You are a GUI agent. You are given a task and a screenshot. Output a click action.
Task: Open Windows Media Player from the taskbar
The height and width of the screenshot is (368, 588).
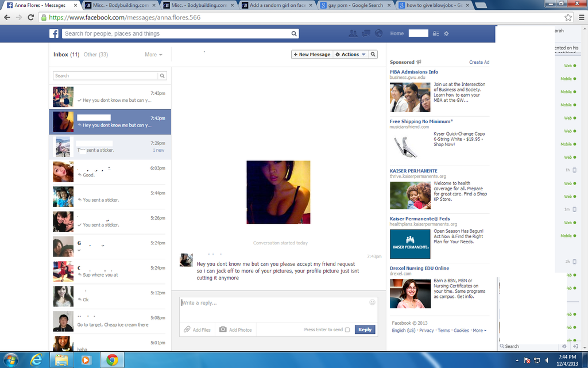(x=86, y=360)
